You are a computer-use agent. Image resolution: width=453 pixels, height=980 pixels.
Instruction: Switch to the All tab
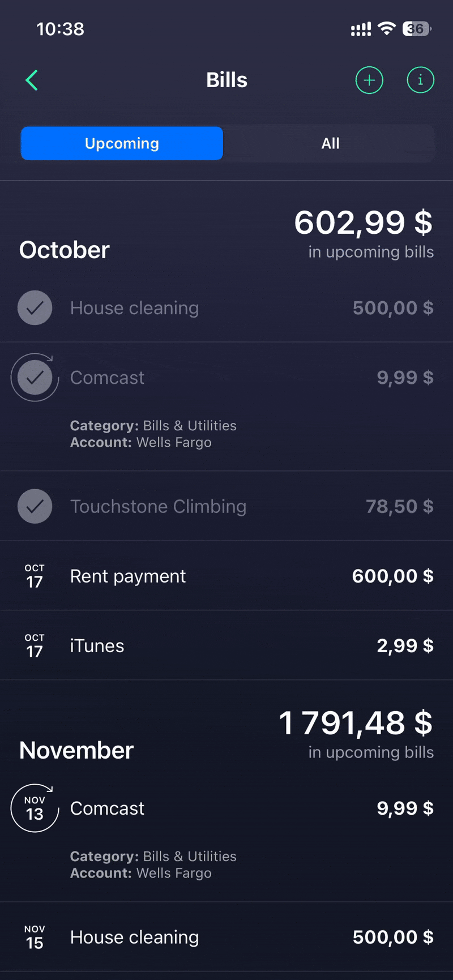[330, 144]
